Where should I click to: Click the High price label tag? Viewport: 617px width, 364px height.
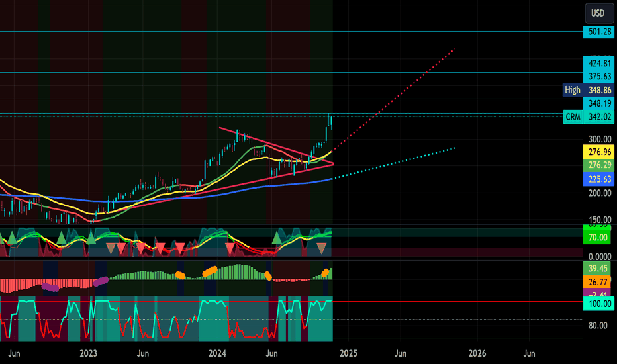573,90
